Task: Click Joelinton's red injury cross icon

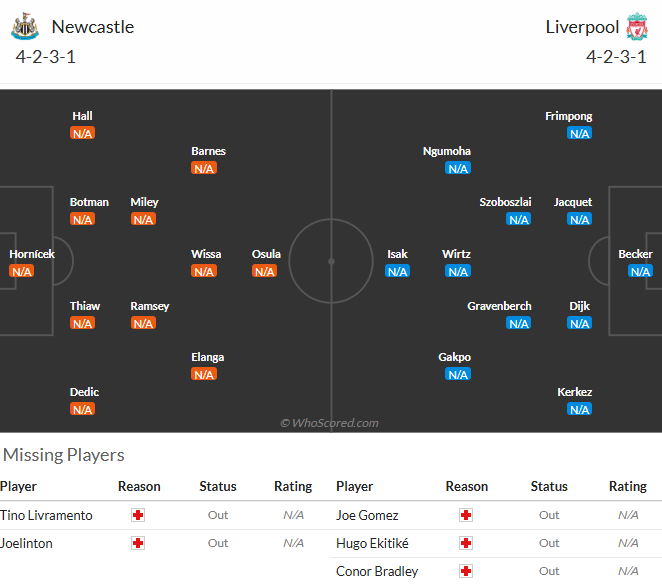Action: click(138, 543)
